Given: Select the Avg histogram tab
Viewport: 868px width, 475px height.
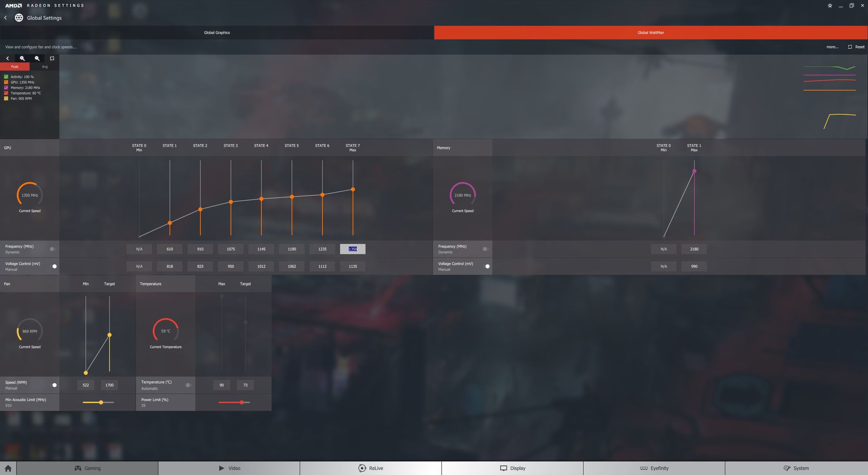Looking at the screenshot, I should point(45,67).
